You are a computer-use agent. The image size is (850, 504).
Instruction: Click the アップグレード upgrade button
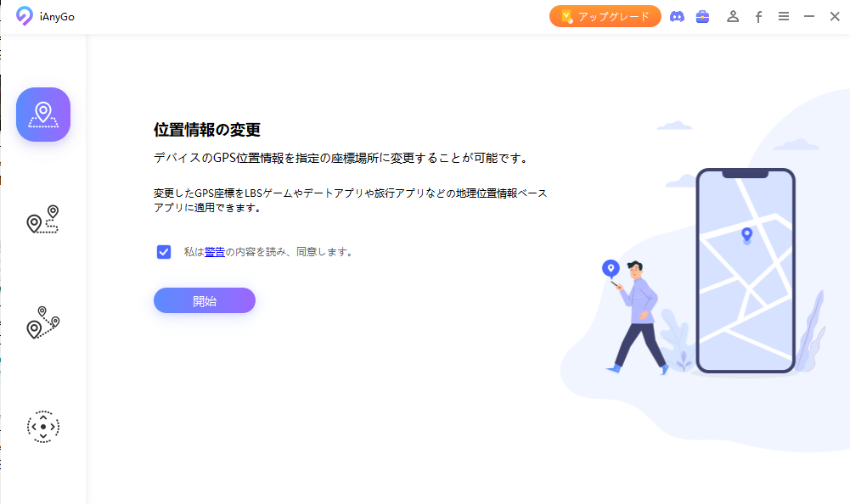[x=605, y=16]
